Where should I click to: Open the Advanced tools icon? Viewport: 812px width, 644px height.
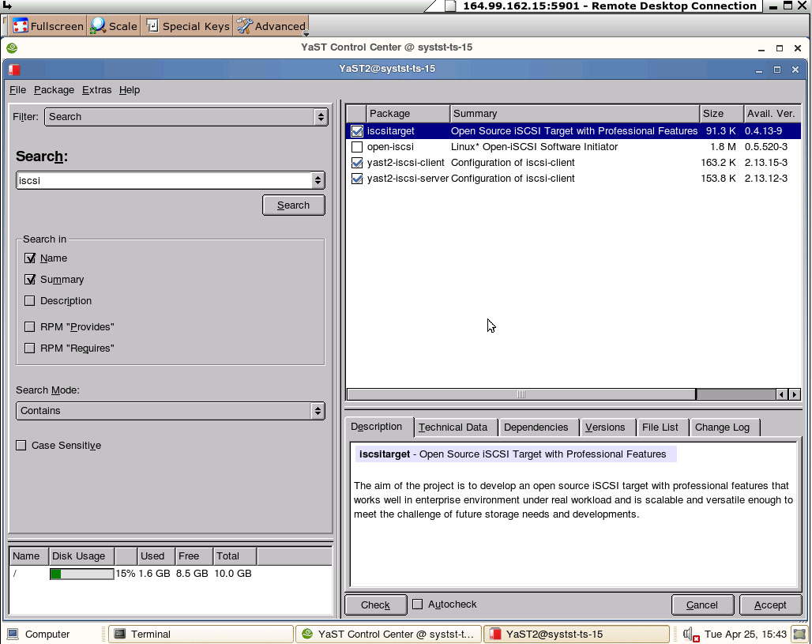(244, 26)
